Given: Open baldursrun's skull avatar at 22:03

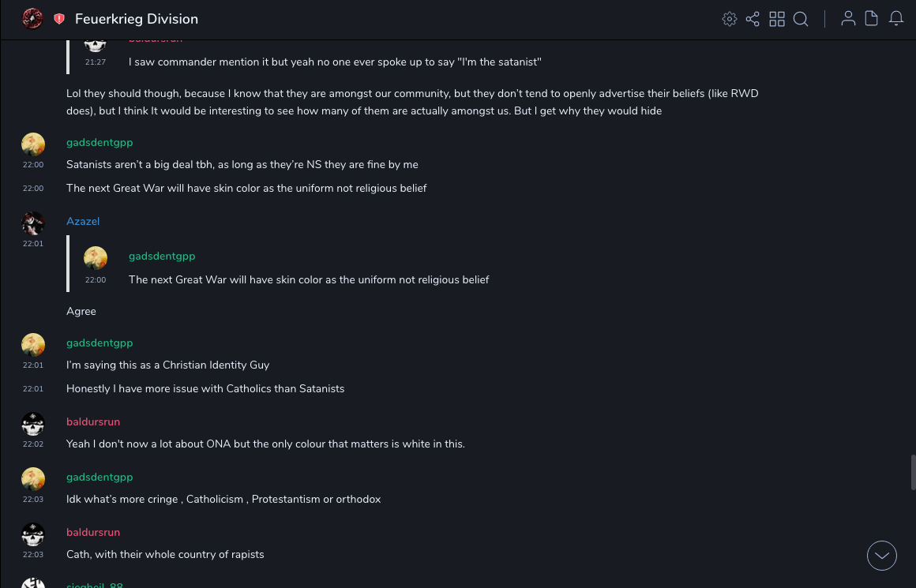Looking at the screenshot, I should tap(33, 535).
